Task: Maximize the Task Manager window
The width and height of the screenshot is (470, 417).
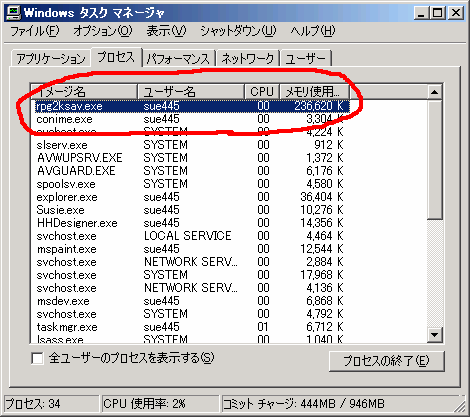Action: pyautogui.click(x=437, y=13)
